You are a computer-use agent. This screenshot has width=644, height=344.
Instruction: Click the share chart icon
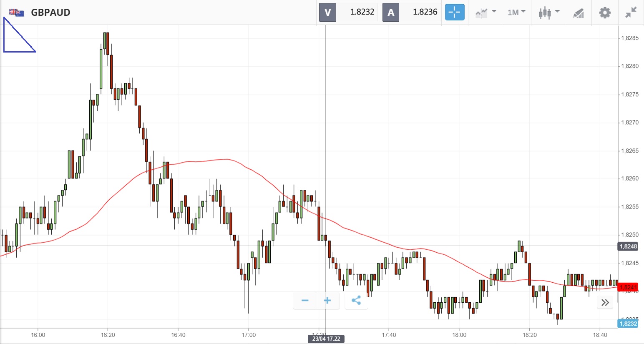point(356,300)
